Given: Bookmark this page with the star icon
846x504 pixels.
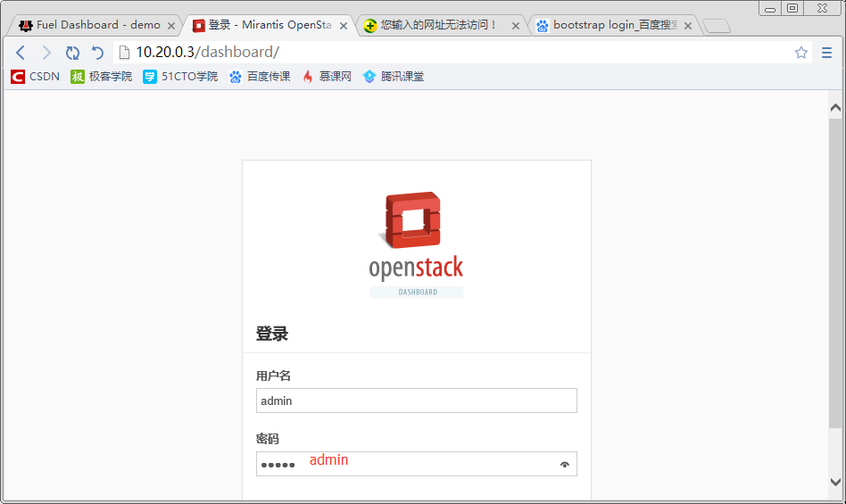Looking at the screenshot, I should pos(800,53).
